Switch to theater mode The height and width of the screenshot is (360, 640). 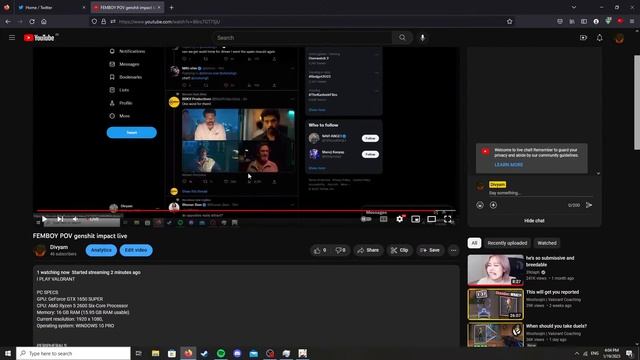point(431,219)
